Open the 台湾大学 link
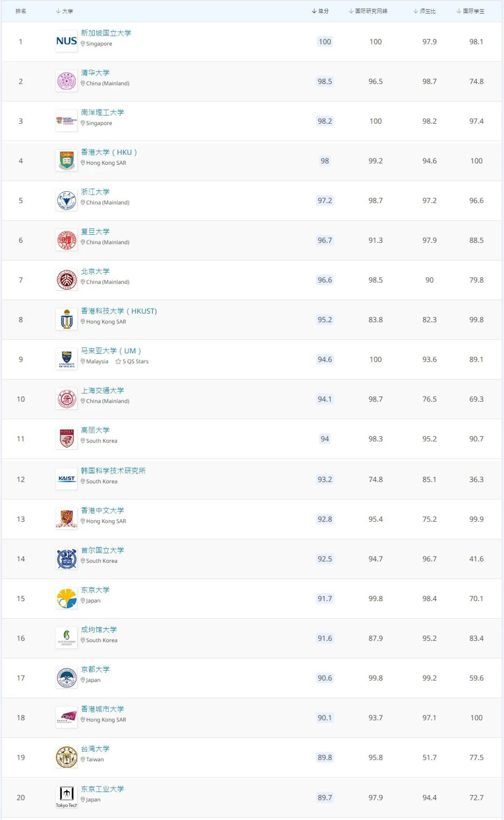The image size is (504, 820). (x=95, y=749)
